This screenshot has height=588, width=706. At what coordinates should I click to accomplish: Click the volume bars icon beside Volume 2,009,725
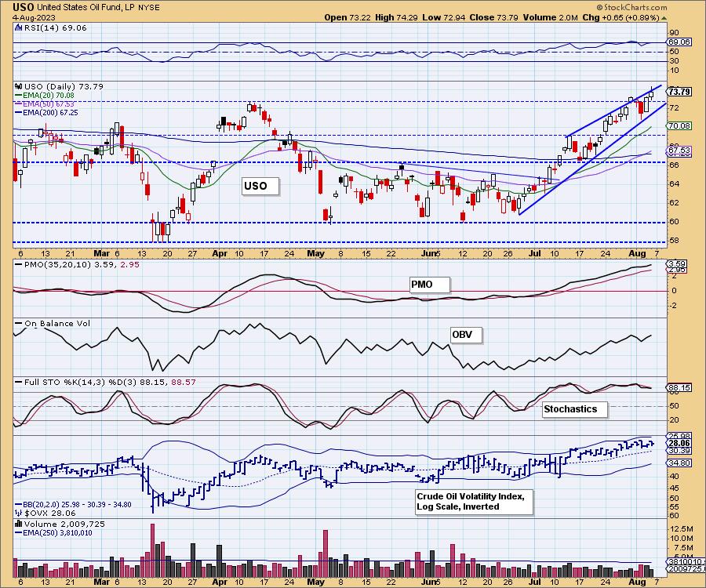[x=18, y=524]
